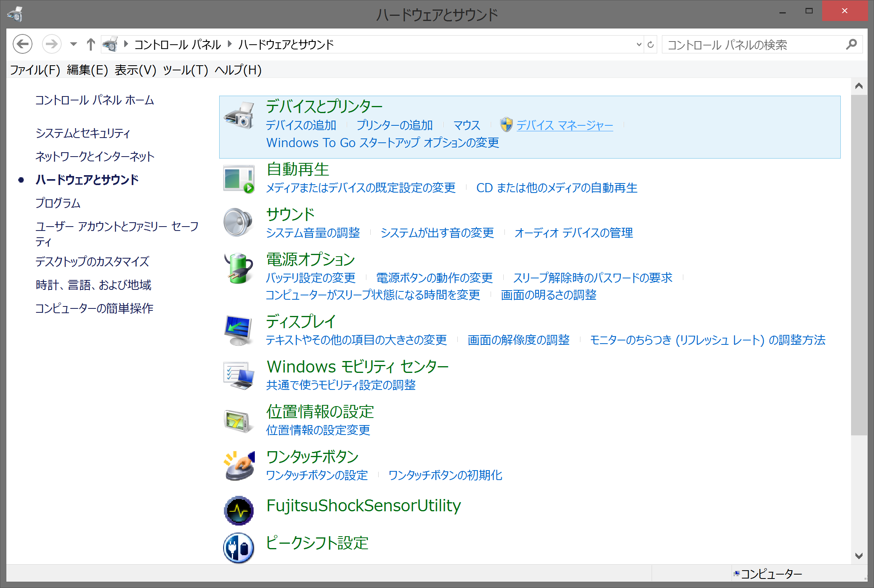The width and height of the screenshot is (874, 588).
Task: Click the scrollbar up arrow
Action: point(859,86)
